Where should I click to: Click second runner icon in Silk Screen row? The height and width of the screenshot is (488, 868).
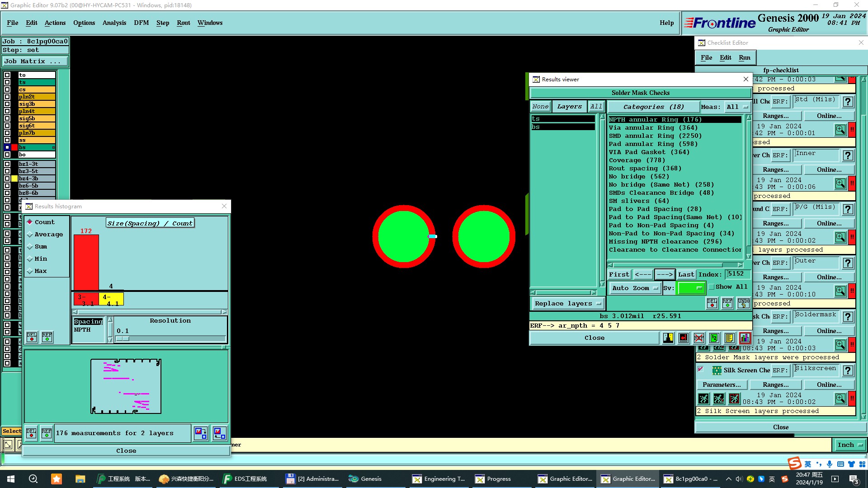(x=719, y=399)
